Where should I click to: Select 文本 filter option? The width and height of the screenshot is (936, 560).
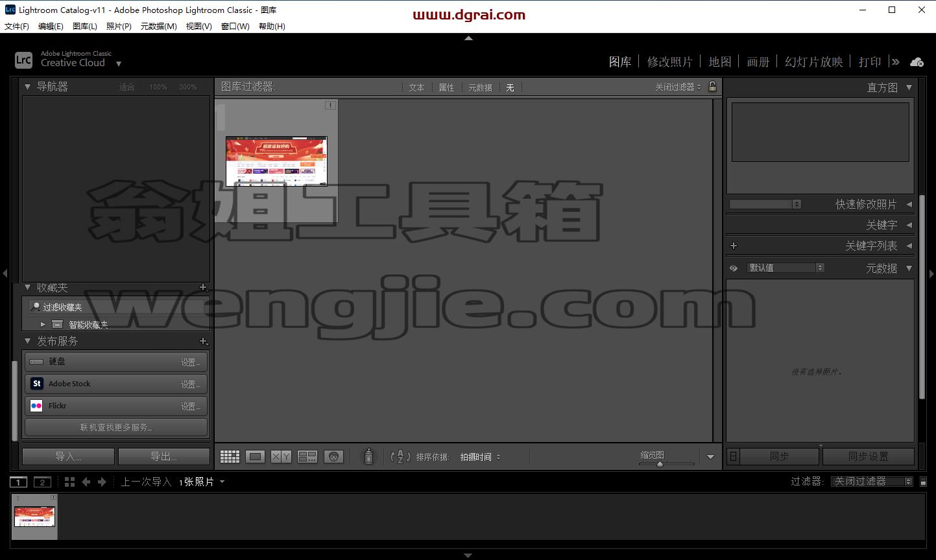click(416, 87)
